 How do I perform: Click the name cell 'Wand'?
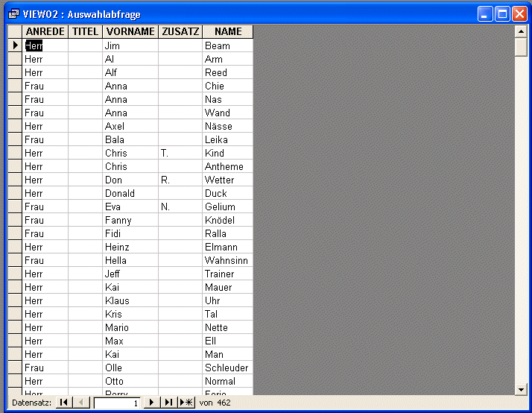[228, 113]
